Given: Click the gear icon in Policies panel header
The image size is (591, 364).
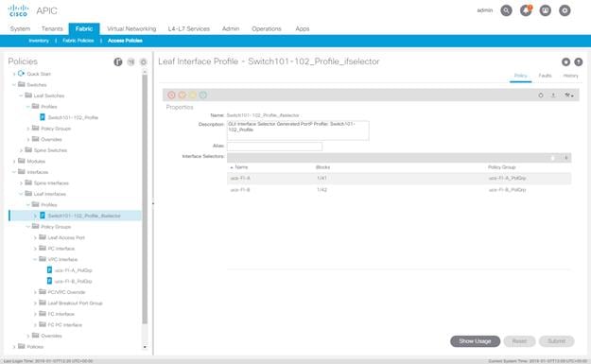Looking at the screenshot, I should click(143, 61).
